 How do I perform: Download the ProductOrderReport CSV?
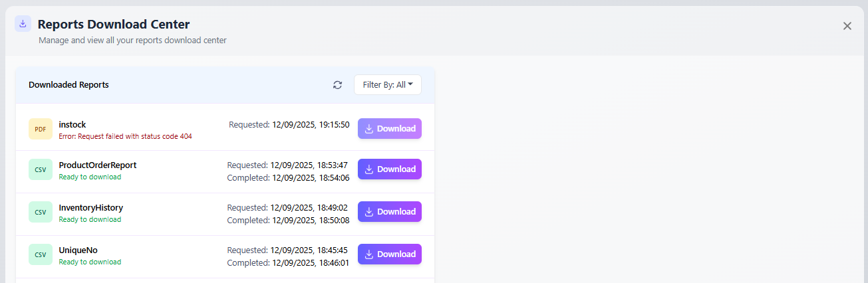[389, 169]
